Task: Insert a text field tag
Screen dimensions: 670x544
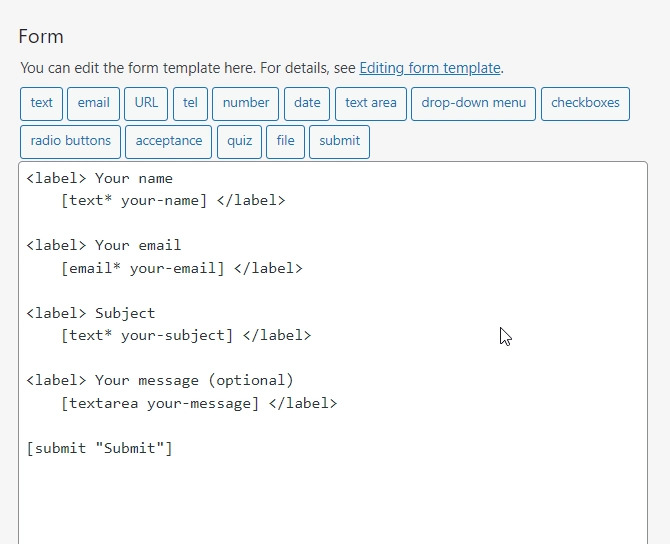Action: 41,103
